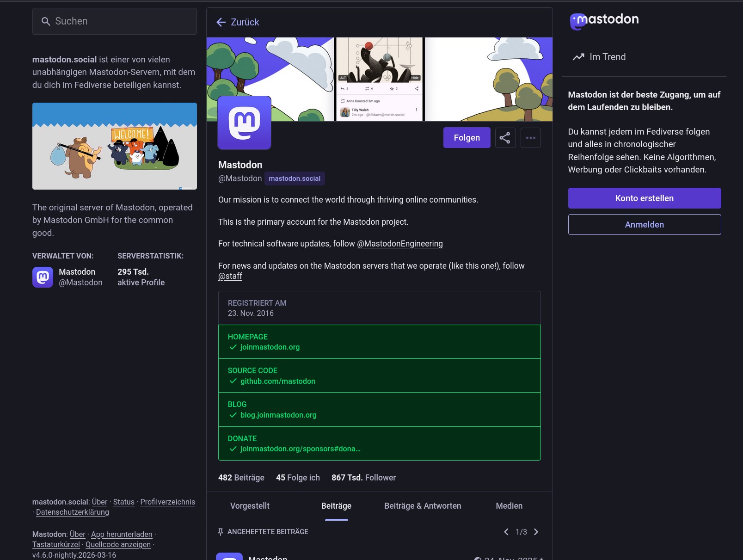This screenshot has width=743, height=560.
Task: Click the welcome elephants server thumbnail
Action: click(x=115, y=146)
